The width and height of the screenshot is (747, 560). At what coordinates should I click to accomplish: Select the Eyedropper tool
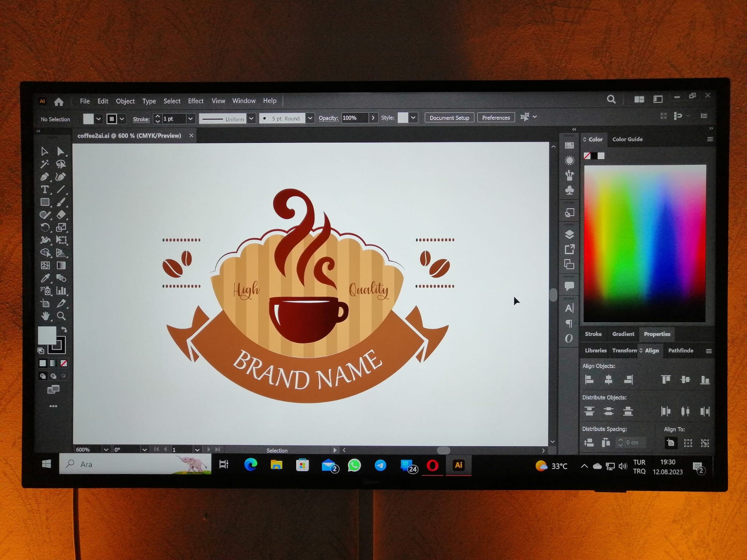coord(45,278)
